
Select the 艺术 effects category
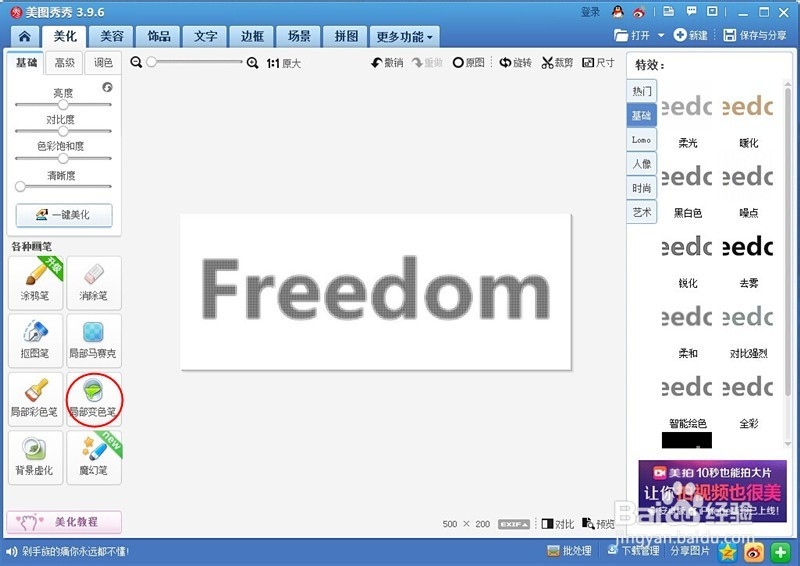tap(642, 212)
